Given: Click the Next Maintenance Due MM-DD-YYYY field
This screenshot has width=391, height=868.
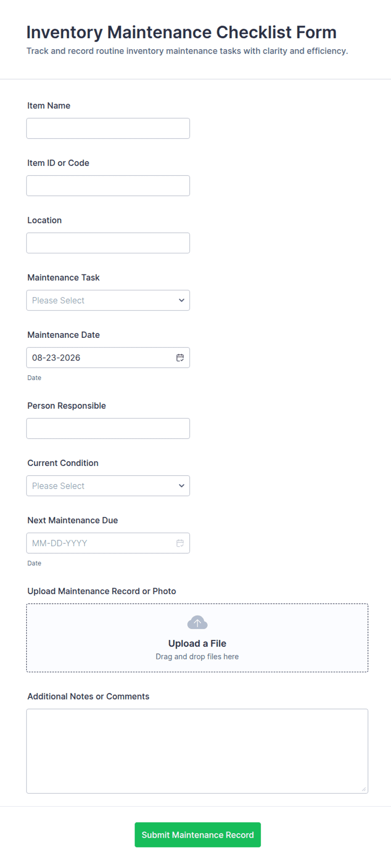Looking at the screenshot, I should coord(108,543).
